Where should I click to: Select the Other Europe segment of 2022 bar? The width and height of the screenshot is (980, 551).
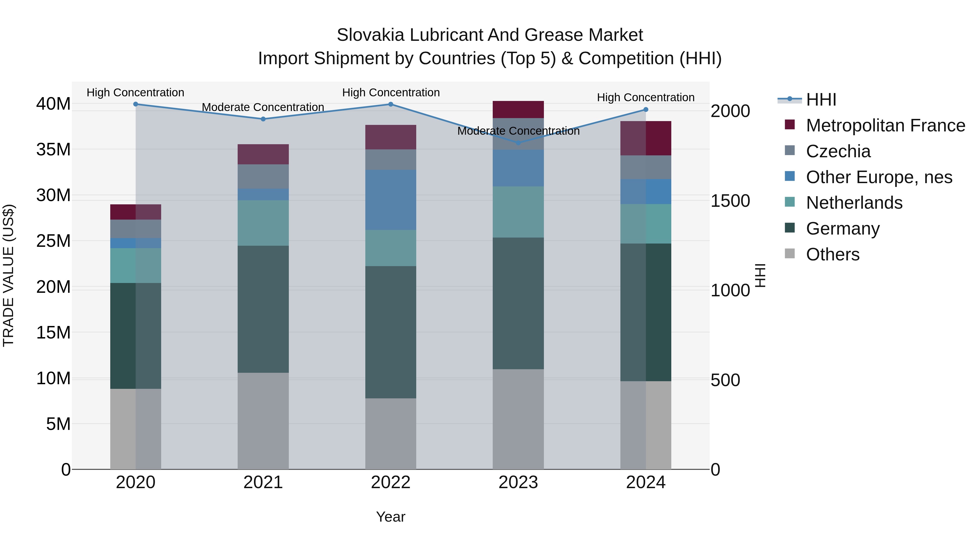391,200
